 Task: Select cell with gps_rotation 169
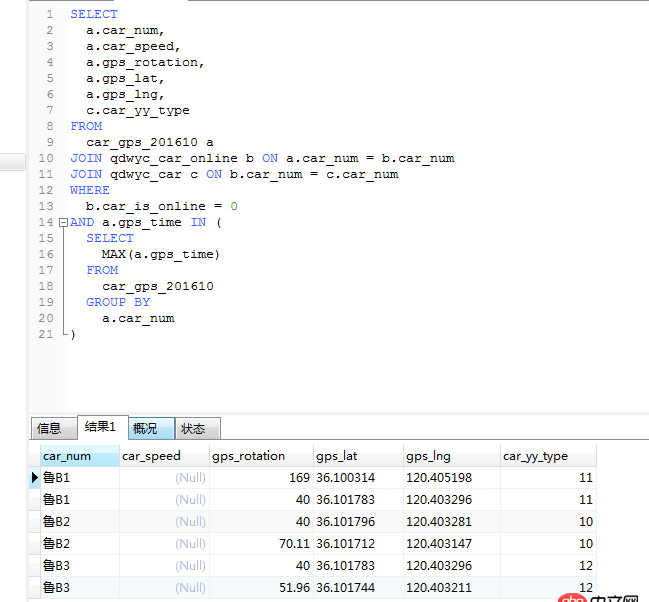tap(261, 477)
